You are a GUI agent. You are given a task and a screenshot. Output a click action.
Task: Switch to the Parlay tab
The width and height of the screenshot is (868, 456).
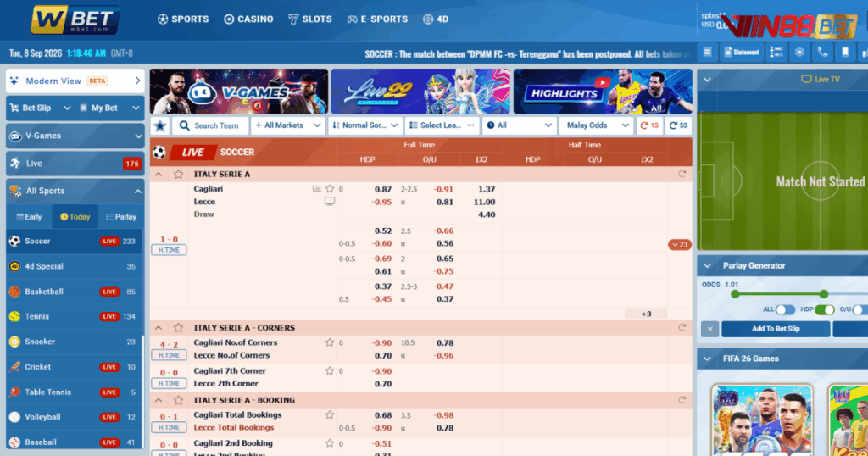(x=120, y=217)
